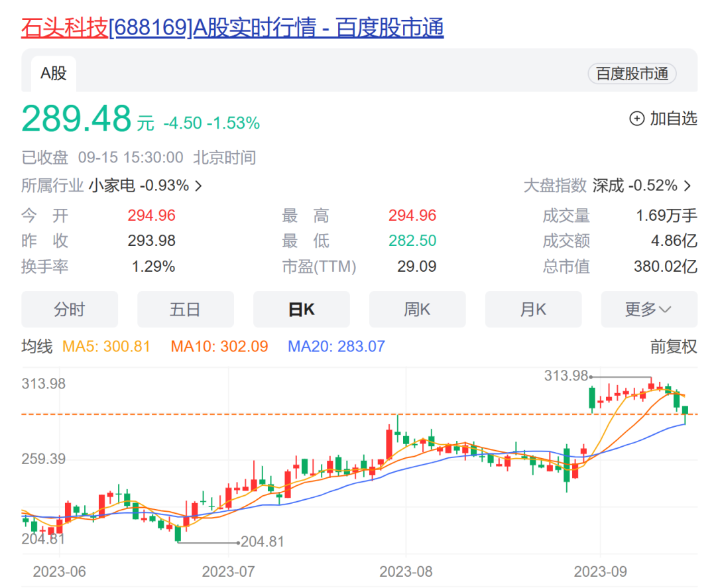Switch to the 分时 chart tab
This screenshot has width=716, height=588.
[70, 309]
